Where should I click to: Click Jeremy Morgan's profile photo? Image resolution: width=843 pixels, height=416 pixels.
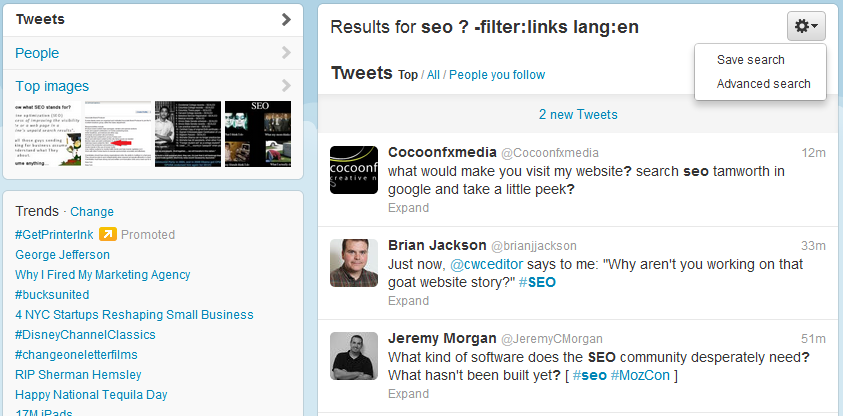point(354,356)
